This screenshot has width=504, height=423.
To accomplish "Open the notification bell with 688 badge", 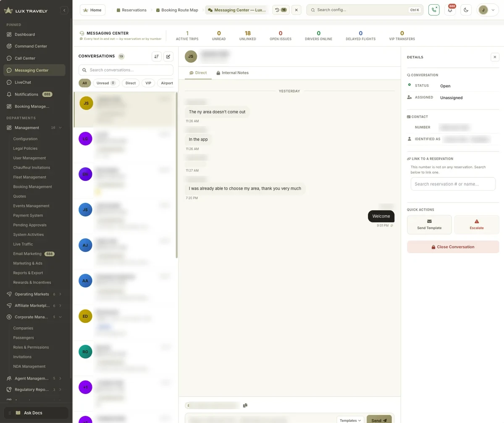I will coord(450,10).
